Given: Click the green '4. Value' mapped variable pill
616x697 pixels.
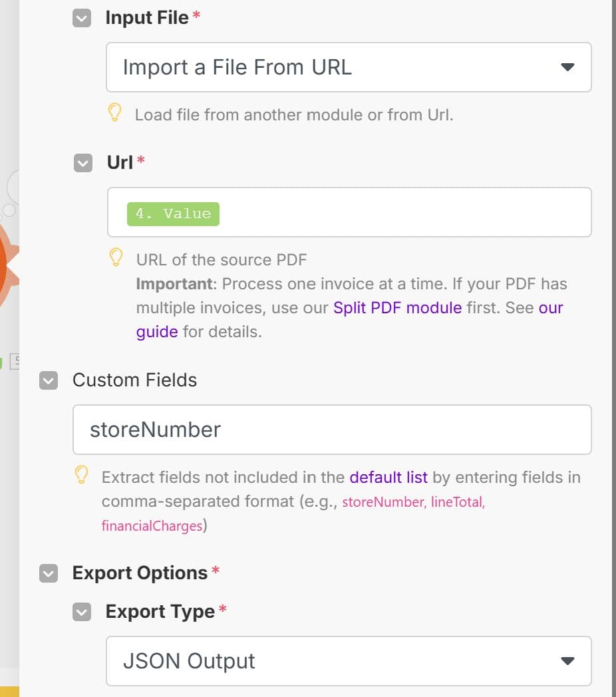Looking at the screenshot, I should click(173, 213).
